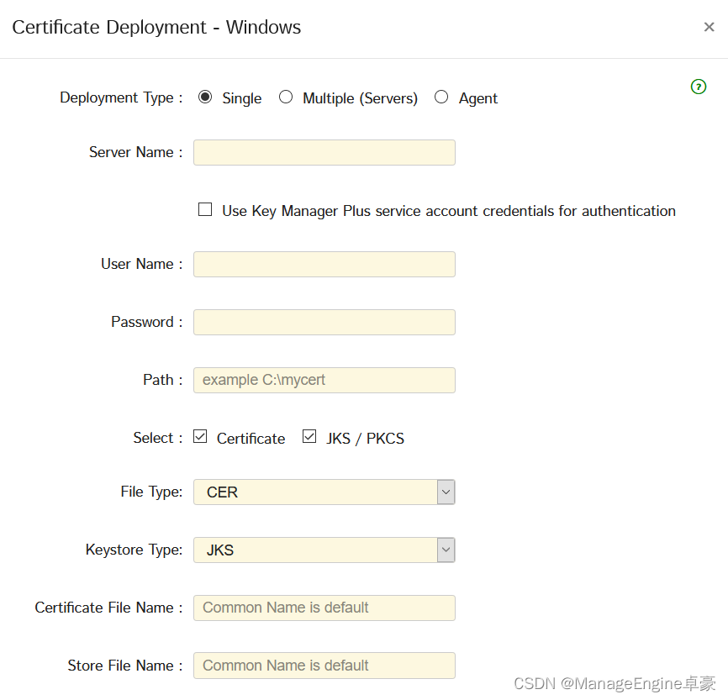The height and width of the screenshot is (700, 728).
Task: Click the 'Certificate File Name :' label
Action: 109,608
